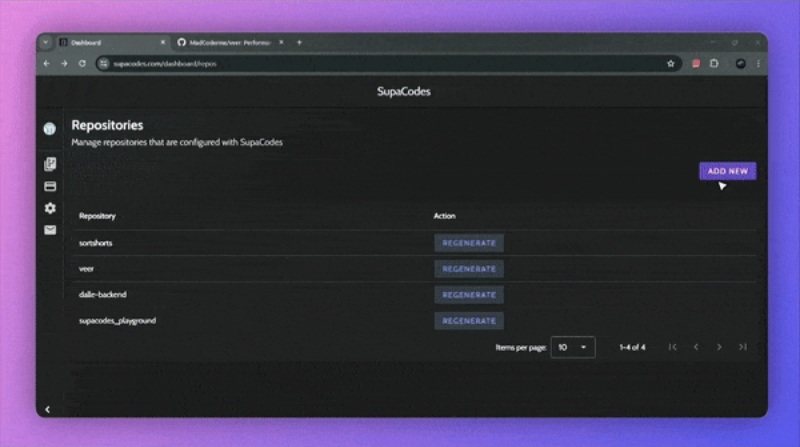
Task: Open the browser profile avatar
Action: pos(740,64)
